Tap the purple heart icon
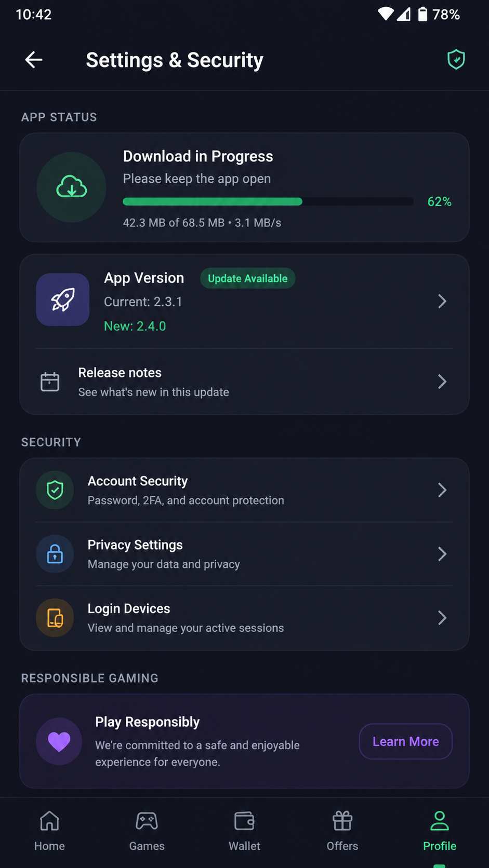 point(59,741)
